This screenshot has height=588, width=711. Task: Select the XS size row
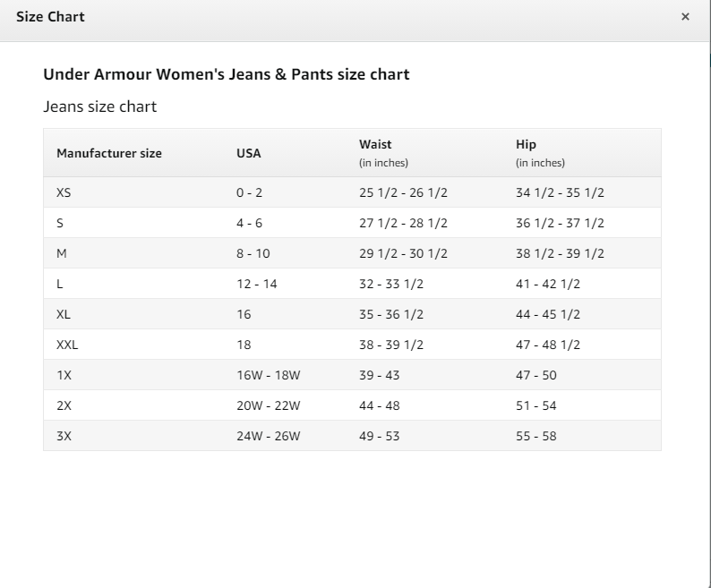click(x=352, y=192)
